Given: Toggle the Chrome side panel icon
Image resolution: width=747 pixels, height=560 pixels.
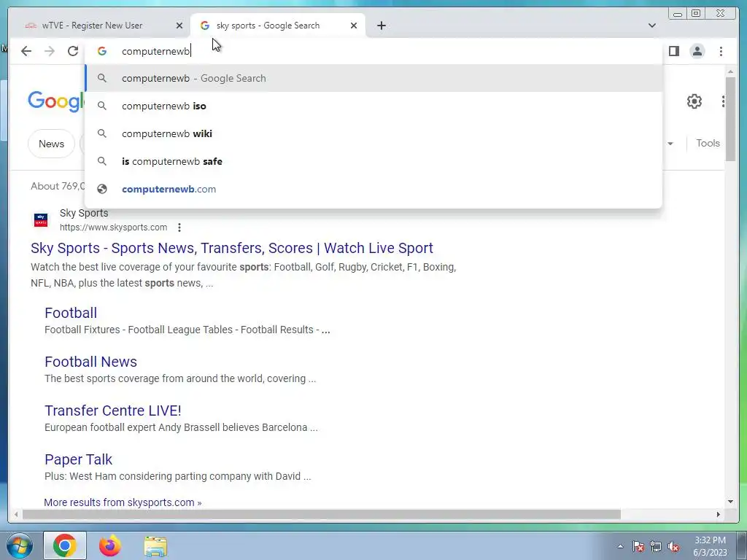Looking at the screenshot, I should (673, 51).
